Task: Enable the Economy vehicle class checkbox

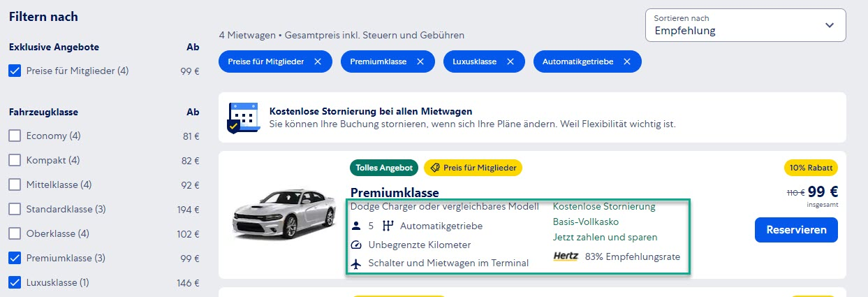Action: (15, 136)
